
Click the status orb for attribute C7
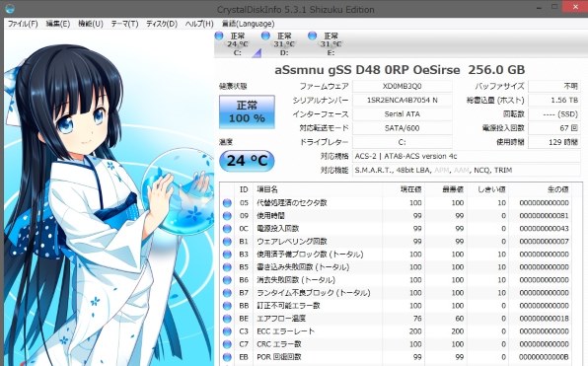coord(227,344)
